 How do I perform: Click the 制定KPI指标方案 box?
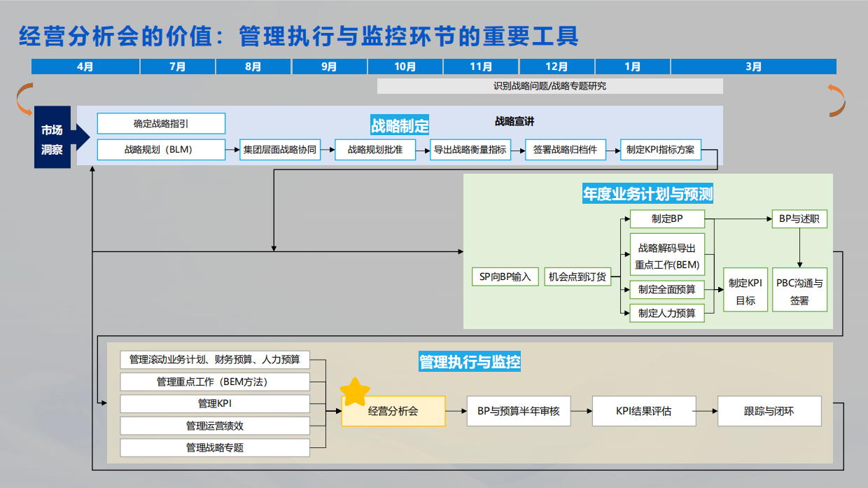tap(661, 149)
